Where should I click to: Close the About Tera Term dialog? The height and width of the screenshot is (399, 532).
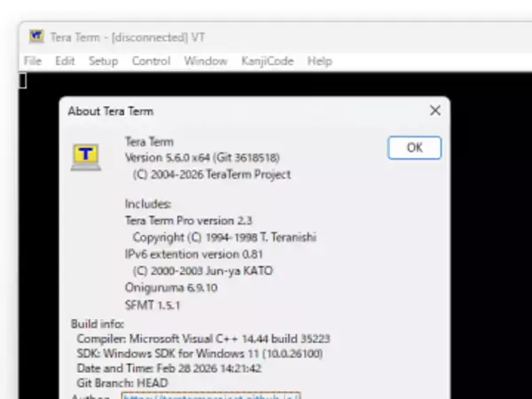(x=435, y=111)
